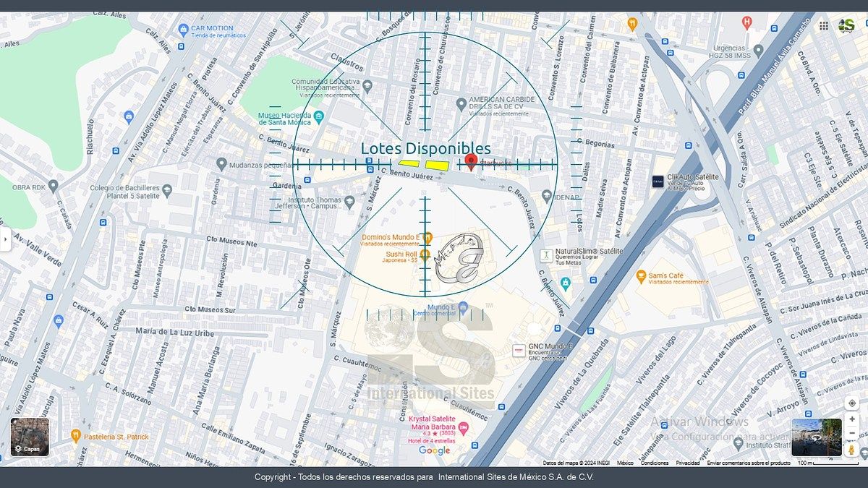
Task: Click the Museo Hacienda de Santa Mónica marker
Action: (319, 117)
